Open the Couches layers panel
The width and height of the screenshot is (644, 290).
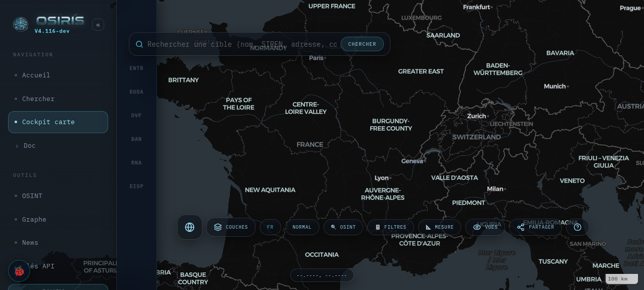click(231, 227)
